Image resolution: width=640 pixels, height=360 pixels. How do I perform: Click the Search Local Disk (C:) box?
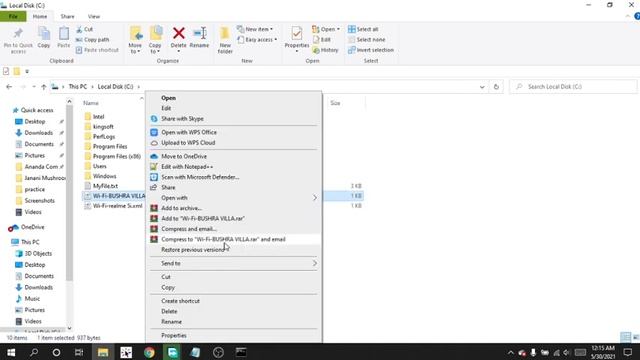[573, 87]
